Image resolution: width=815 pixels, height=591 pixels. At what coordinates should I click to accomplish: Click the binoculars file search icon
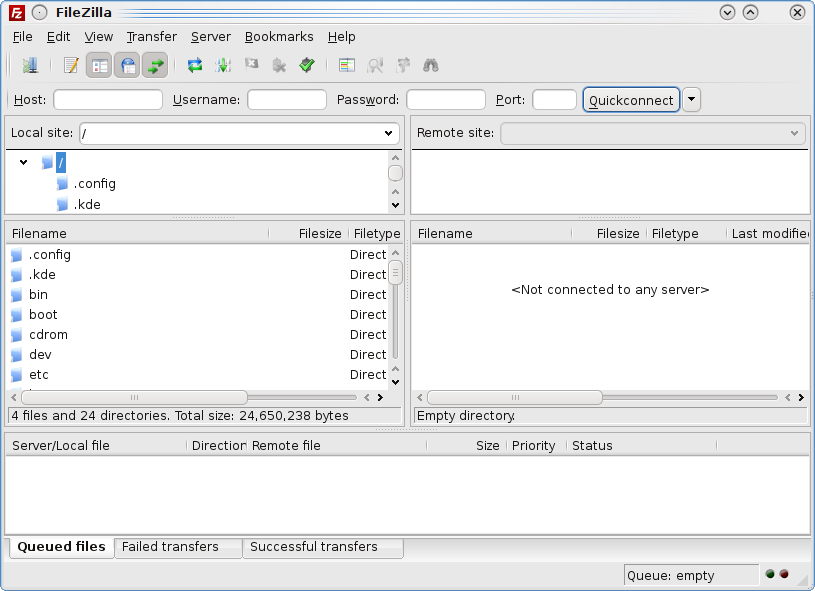pyautogui.click(x=431, y=66)
